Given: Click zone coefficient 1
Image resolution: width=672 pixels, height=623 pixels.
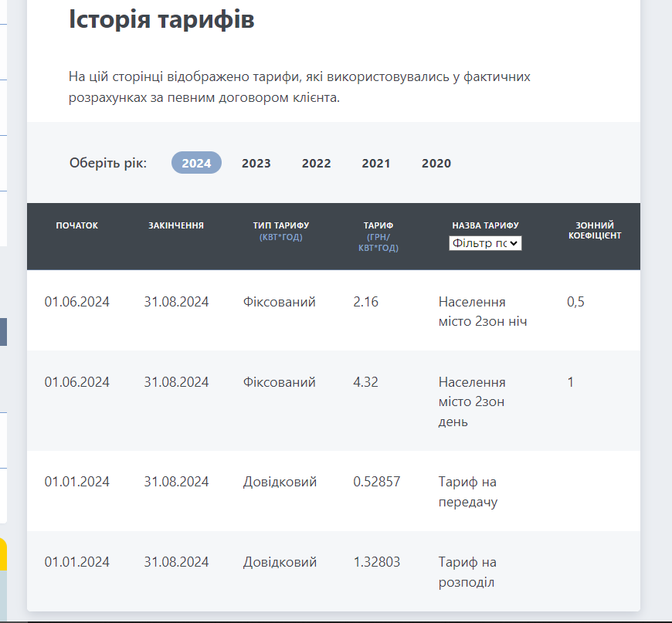Looking at the screenshot, I should pyautogui.click(x=571, y=382).
